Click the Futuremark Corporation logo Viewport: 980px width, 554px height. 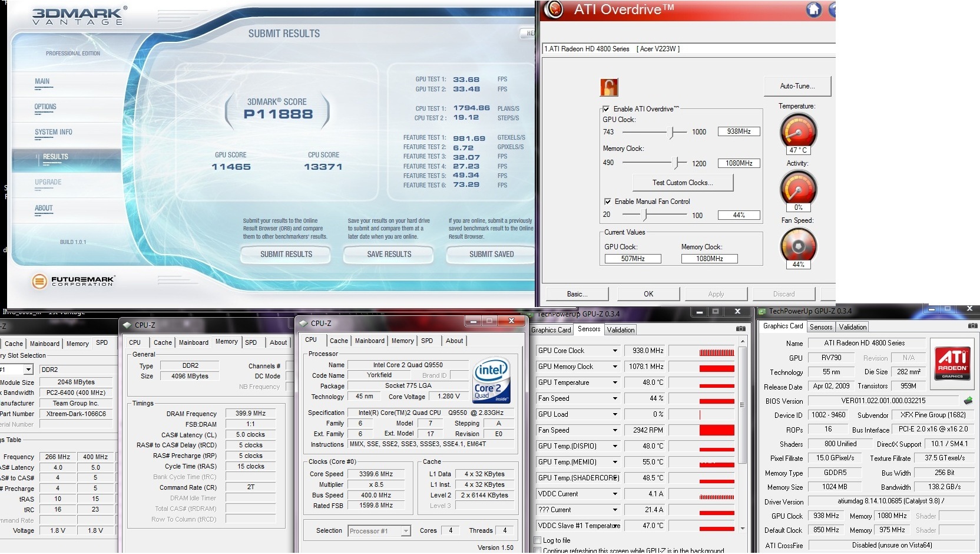click(73, 281)
